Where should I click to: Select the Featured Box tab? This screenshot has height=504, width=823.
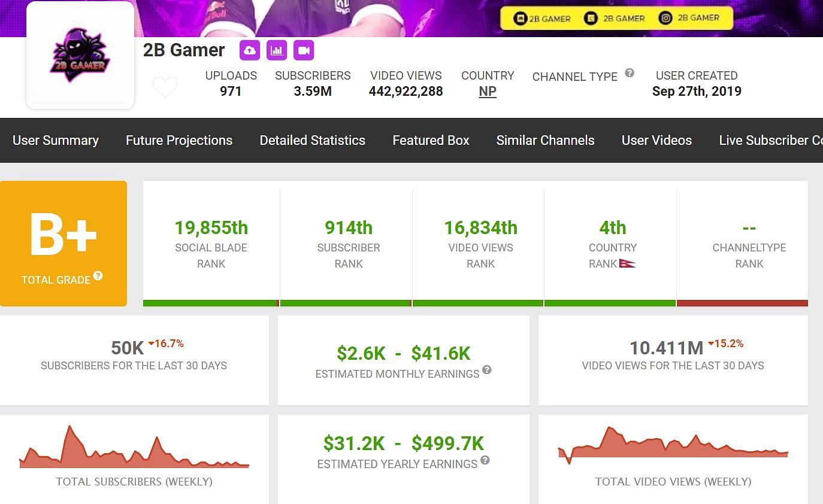point(431,140)
